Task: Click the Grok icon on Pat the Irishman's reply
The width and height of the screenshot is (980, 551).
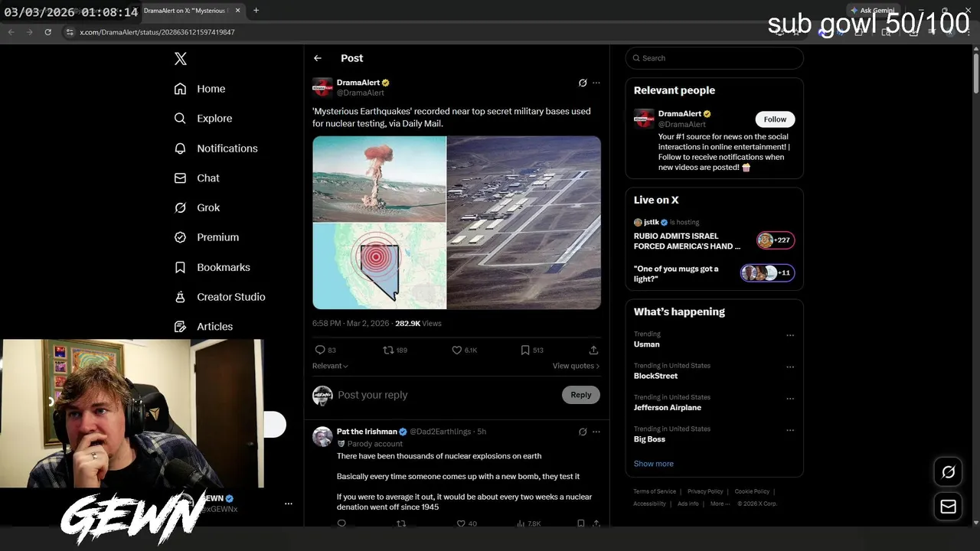Action: (583, 432)
